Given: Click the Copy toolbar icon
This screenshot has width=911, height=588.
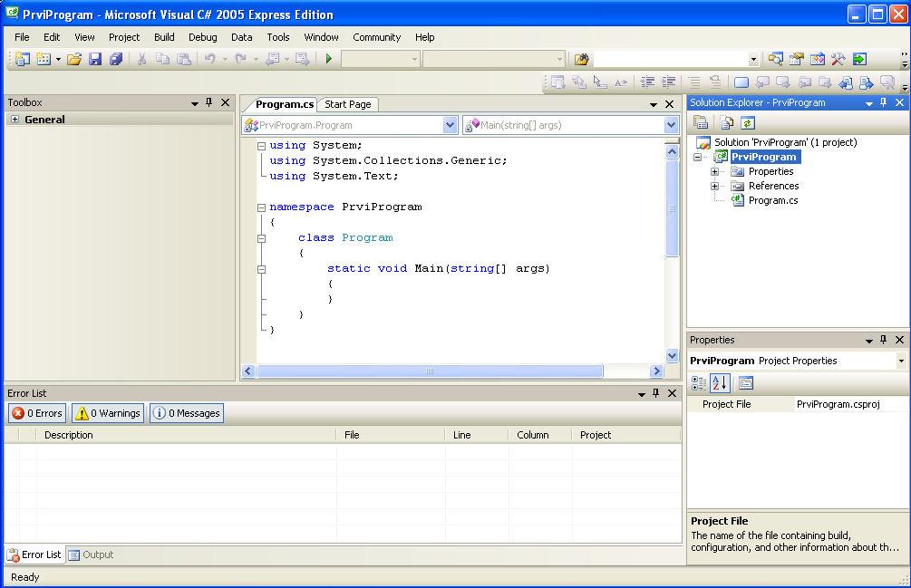Looking at the screenshot, I should (162, 59).
